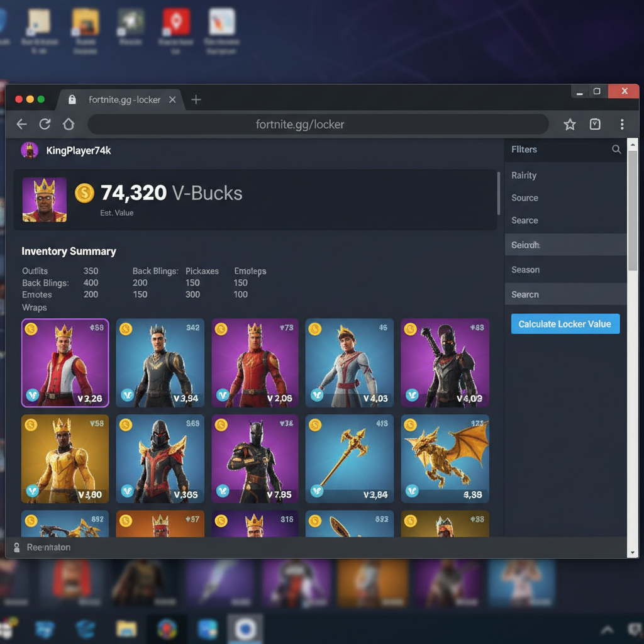This screenshot has width=644, height=644.
Task: Click the red map pin desktop icon
Action: tap(176, 21)
